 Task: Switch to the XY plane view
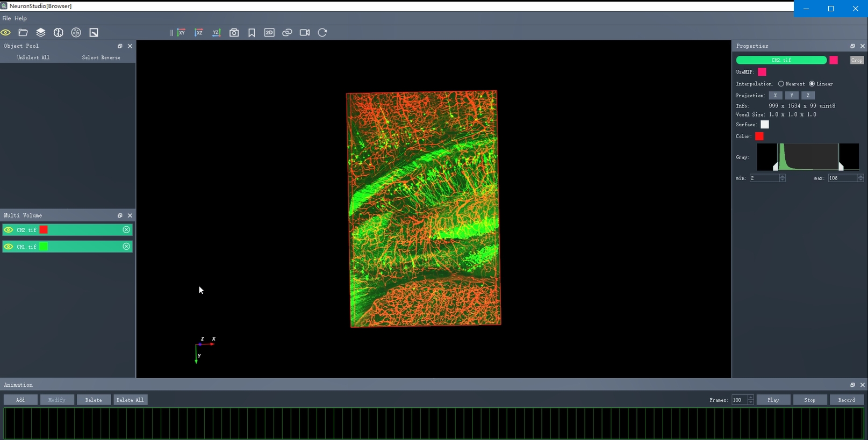[181, 33]
